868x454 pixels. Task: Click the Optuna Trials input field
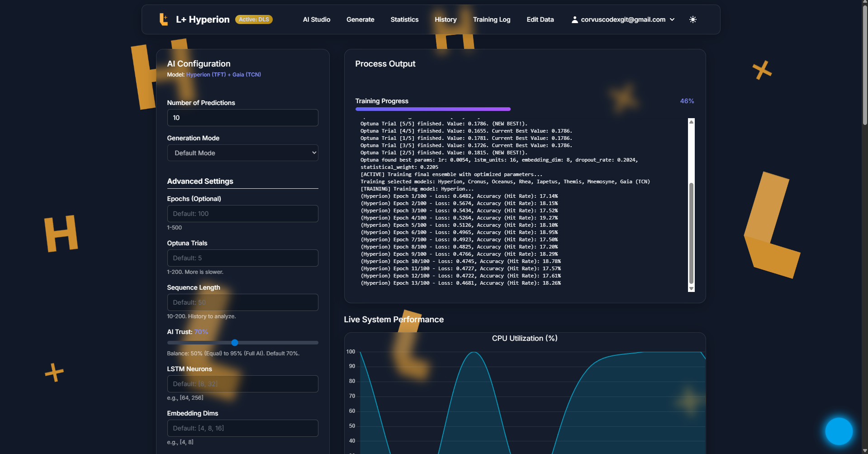click(242, 258)
